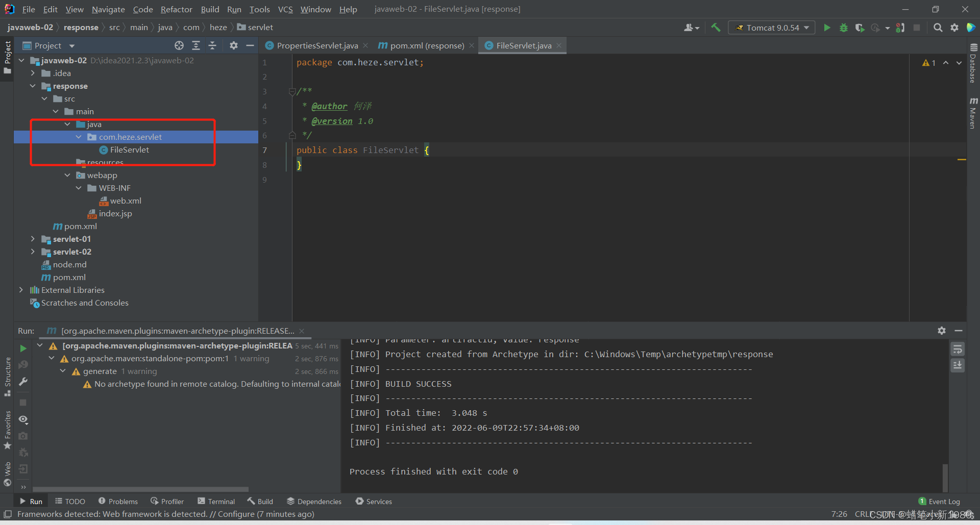Go to previous highlighted error arrow

946,63
